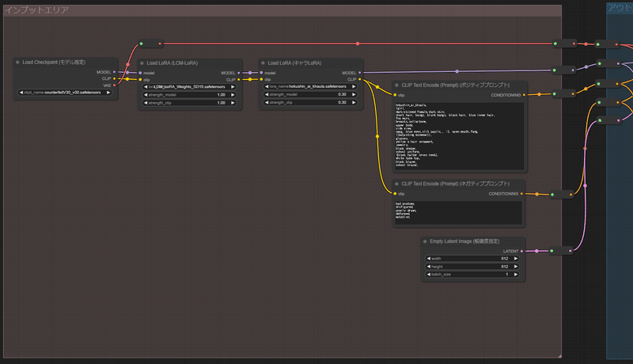
Task: Collapse the Load LoRA (LCM-LoRA) node dot
Action: (142, 63)
